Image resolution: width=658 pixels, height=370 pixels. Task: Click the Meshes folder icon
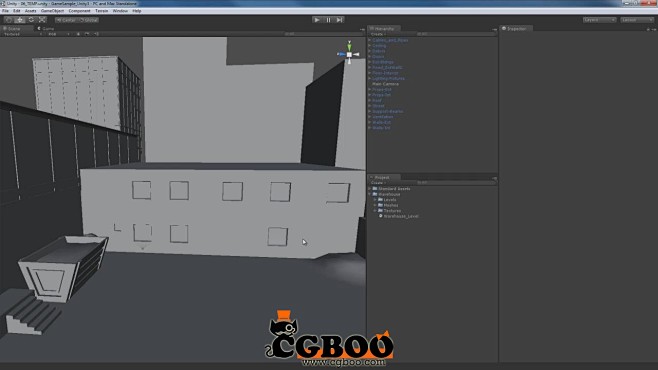(380, 205)
